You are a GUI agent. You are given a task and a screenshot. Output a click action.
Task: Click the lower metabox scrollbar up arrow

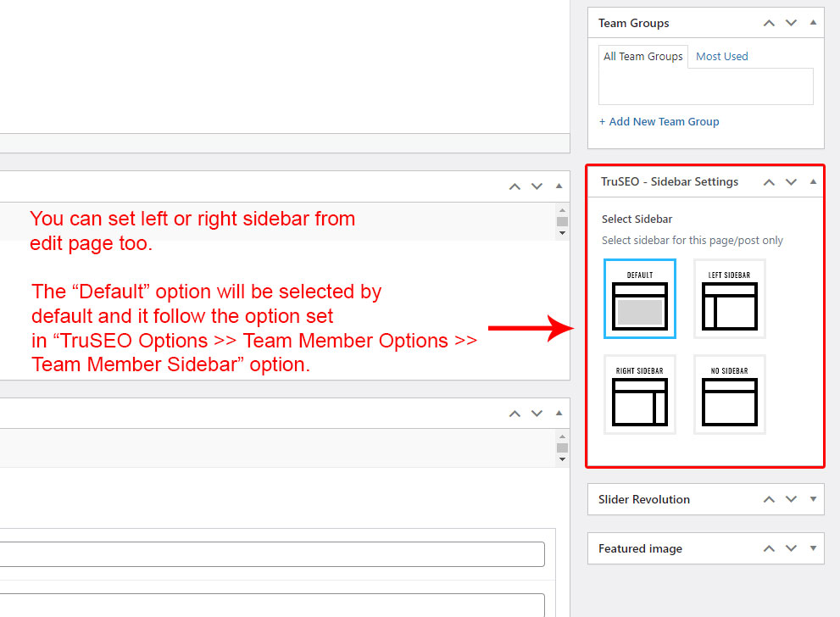(x=562, y=436)
